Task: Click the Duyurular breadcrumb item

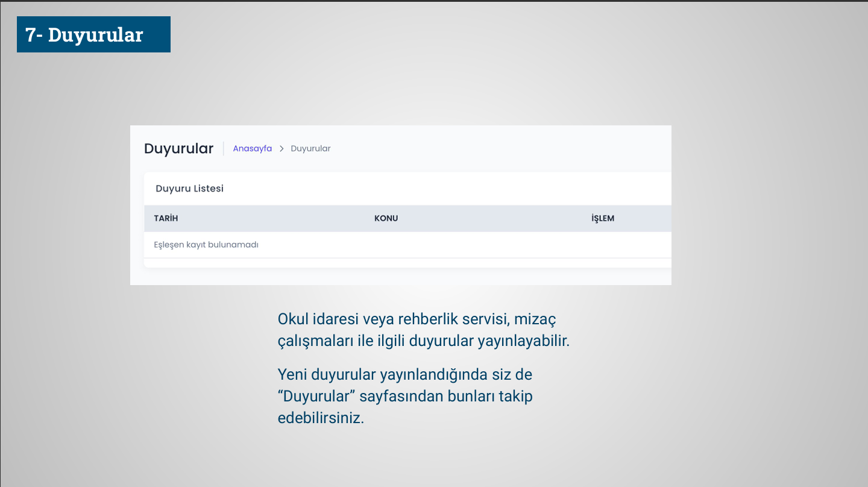Action: pos(310,148)
